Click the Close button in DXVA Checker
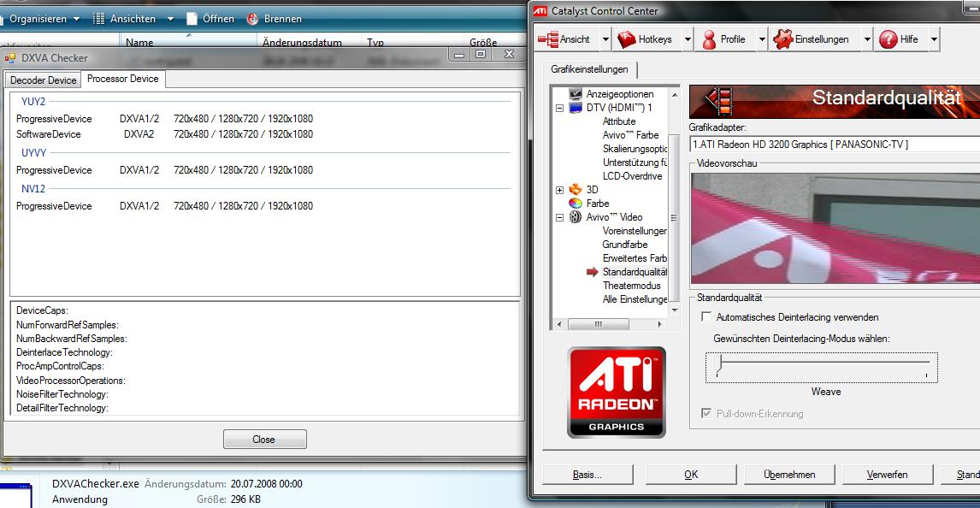The width and height of the screenshot is (980, 508). coord(264,440)
